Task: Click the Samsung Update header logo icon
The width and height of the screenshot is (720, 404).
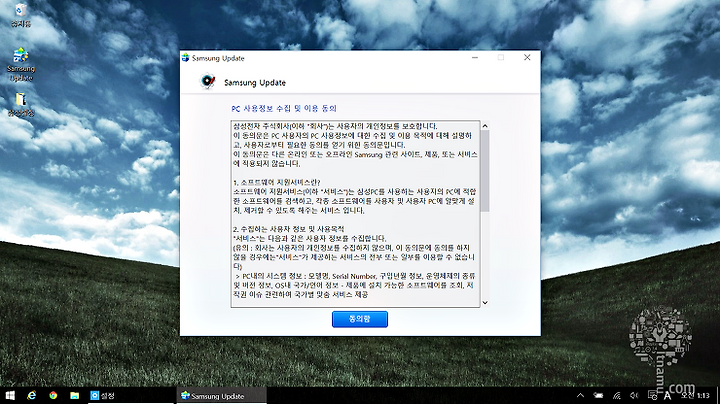Action: (x=208, y=81)
